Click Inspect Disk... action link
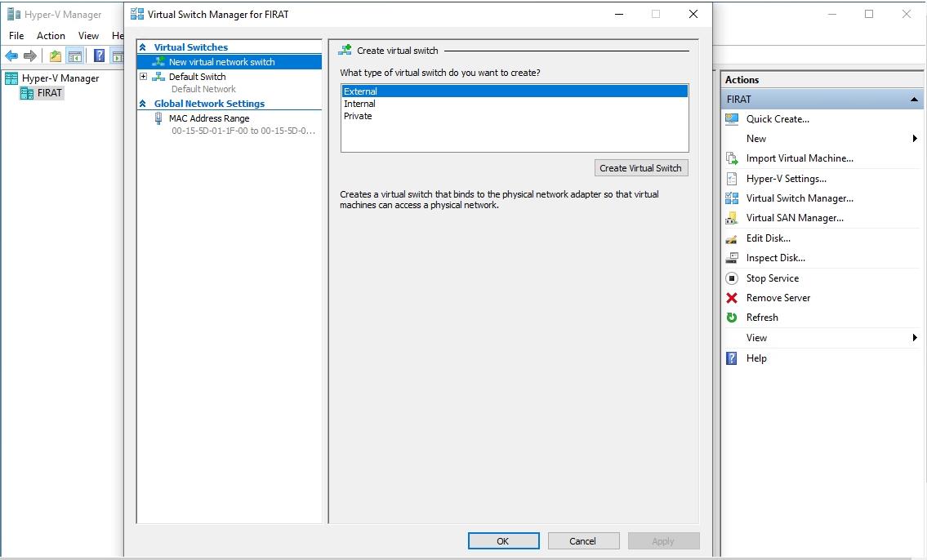 776,258
